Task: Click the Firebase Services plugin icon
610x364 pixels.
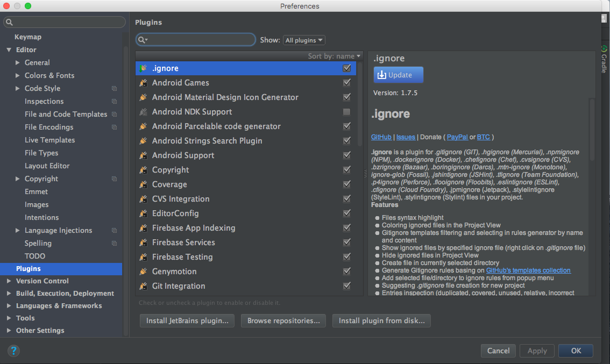Action: click(143, 242)
